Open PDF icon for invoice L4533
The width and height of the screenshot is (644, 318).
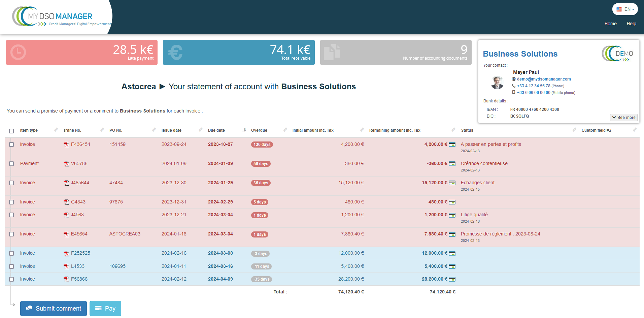pos(66,266)
